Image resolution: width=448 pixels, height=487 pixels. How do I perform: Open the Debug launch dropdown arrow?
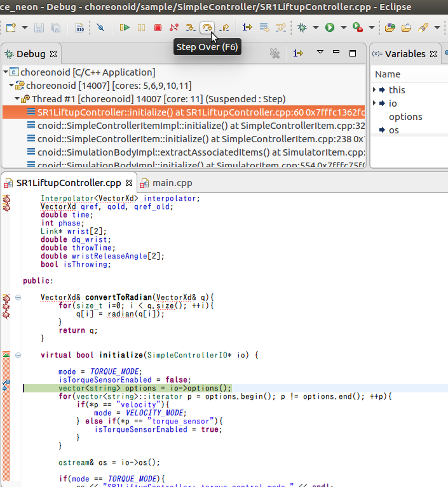click(315, 28)
